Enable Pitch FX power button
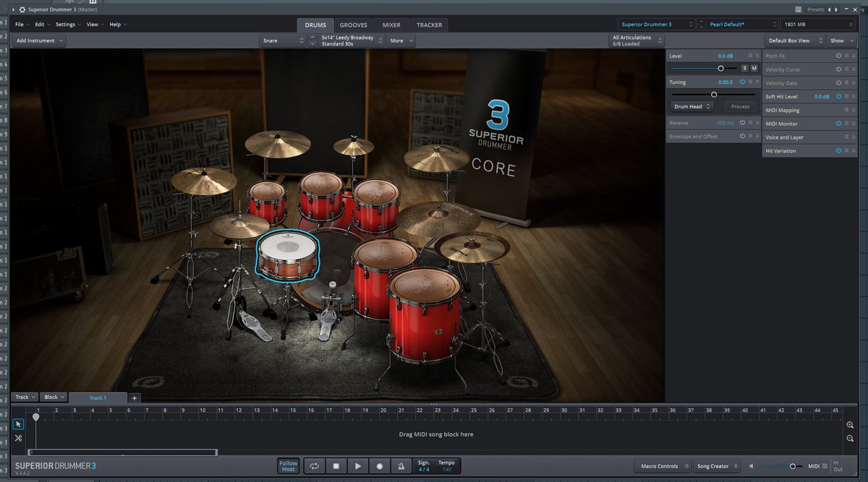This screenshot has height=482, width=868. [x=839, y=56]
